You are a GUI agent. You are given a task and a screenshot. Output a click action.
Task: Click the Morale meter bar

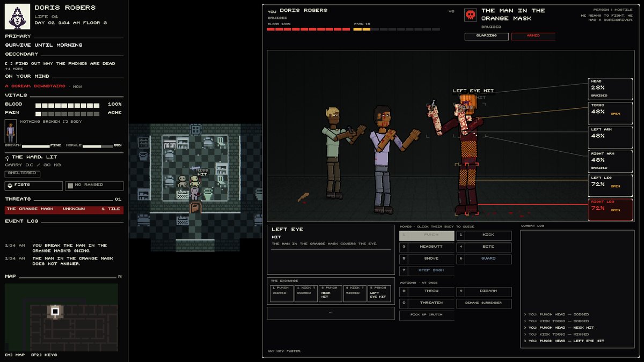97,146
